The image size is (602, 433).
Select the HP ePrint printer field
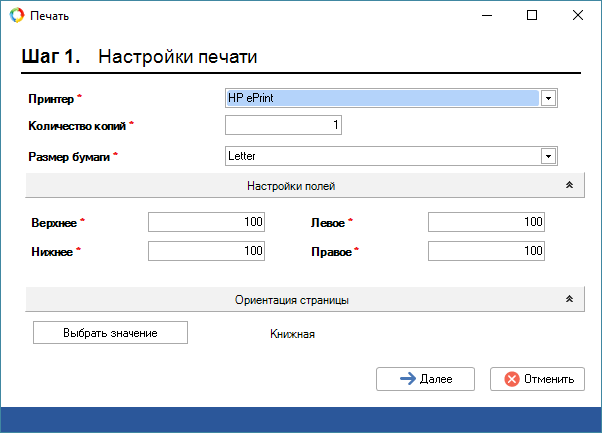tap(382, 98)
